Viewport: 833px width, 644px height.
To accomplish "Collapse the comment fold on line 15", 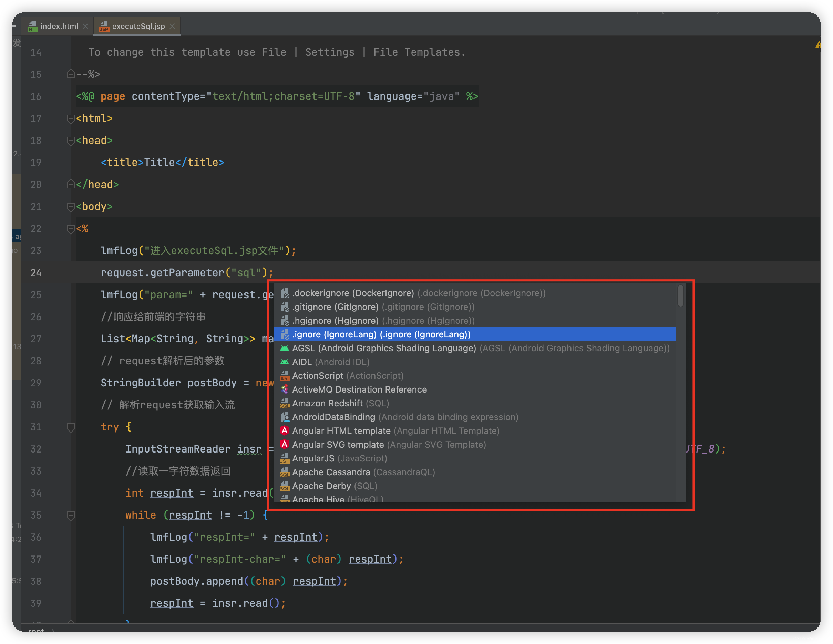I will [71, 74].
